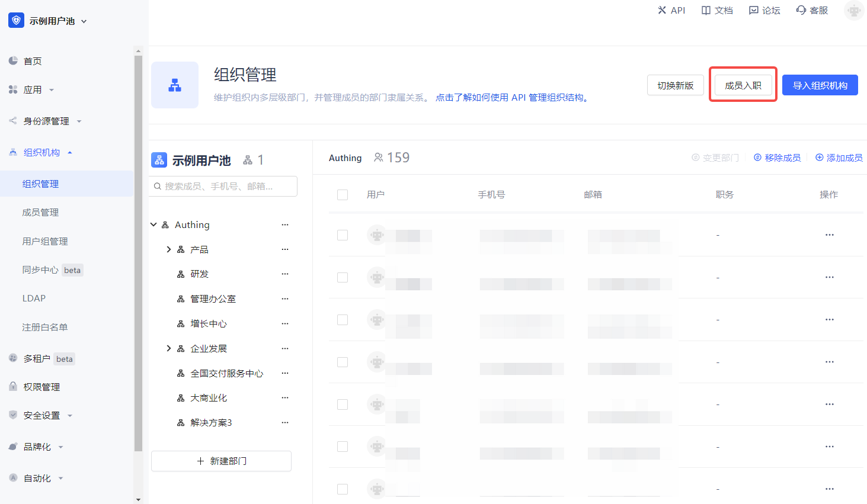This screenshot has height=504, width=867.
Task: Click the ellipsis for 管理办公室 department
Action: click(285, 299)
